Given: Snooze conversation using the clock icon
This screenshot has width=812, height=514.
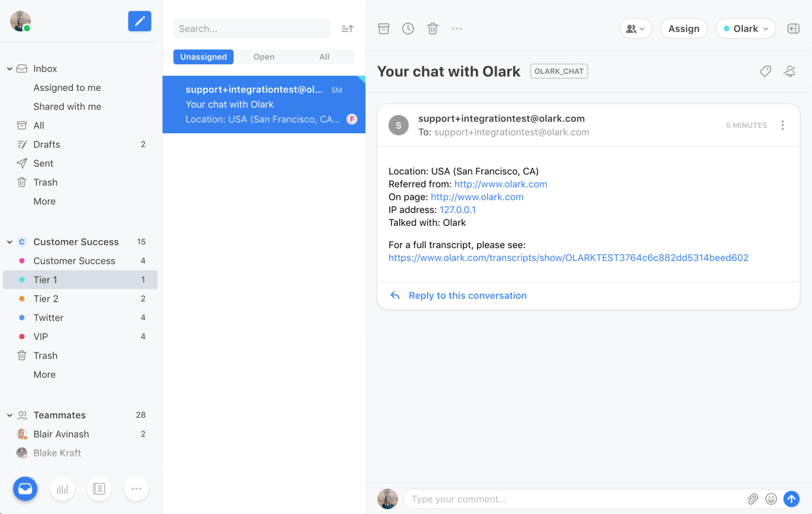Looking at the screenshot, I should pos(408,28).
